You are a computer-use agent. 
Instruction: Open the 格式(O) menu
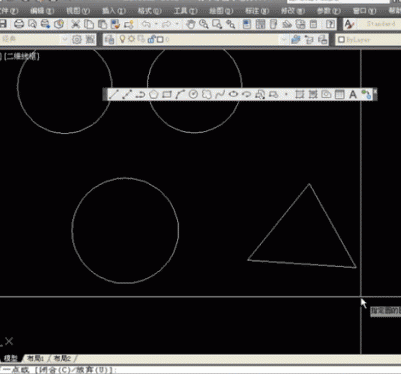tap(150, 11)
